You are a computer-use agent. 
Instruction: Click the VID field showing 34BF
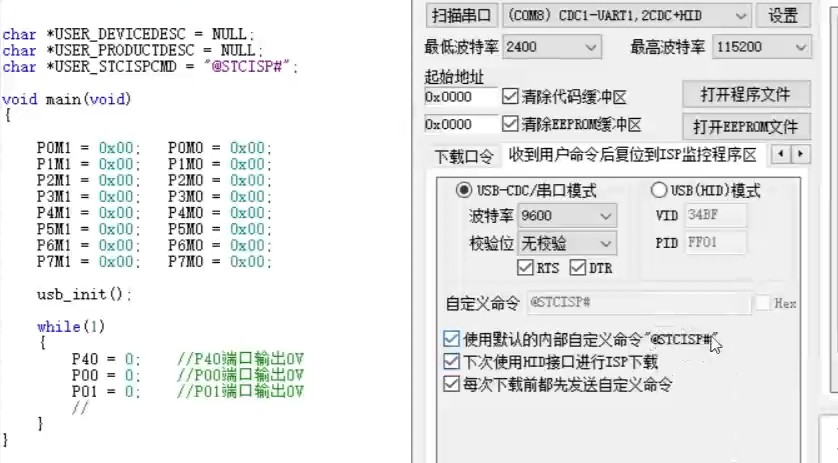(715, 215)
